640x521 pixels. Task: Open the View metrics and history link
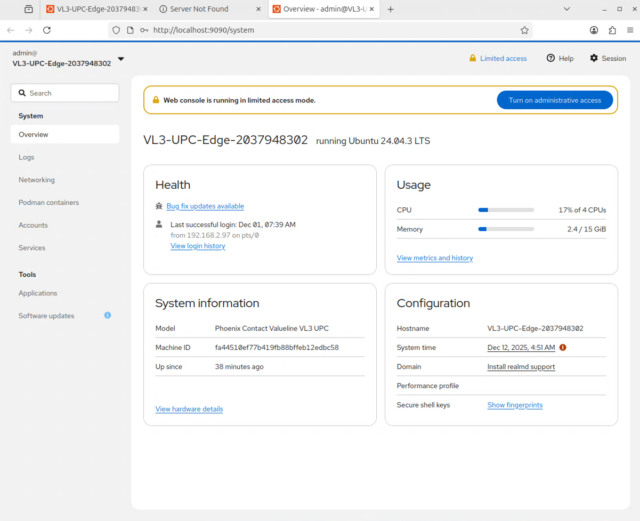pyautogui.click(x=434, y=258)
